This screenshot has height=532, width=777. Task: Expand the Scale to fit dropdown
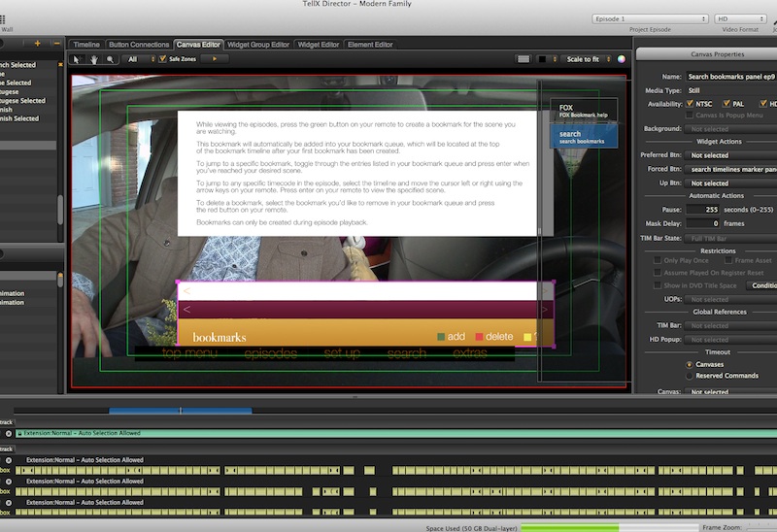(586, 59)
